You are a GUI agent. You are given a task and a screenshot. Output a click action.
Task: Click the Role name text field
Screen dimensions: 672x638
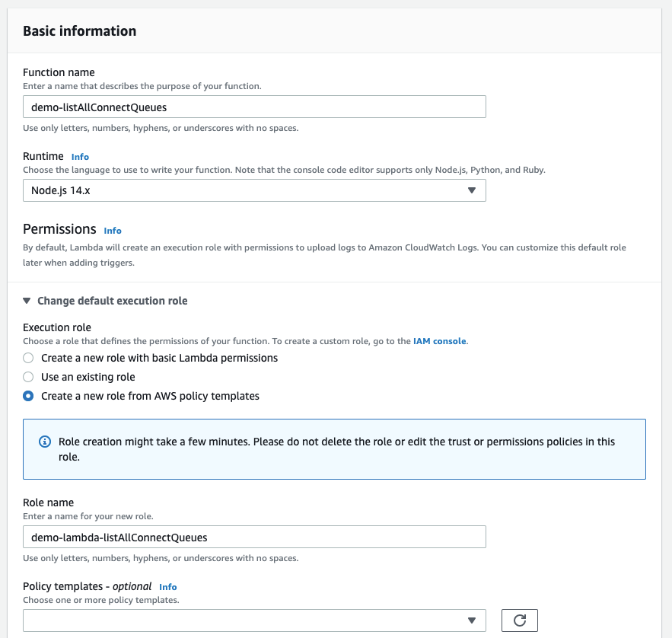[x=254, y=537]
